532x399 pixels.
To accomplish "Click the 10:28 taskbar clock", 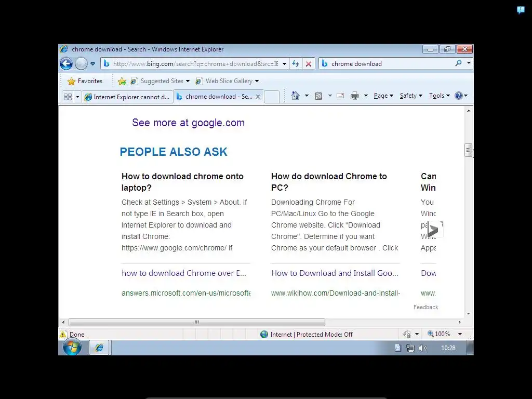I will tap(448, 348).
